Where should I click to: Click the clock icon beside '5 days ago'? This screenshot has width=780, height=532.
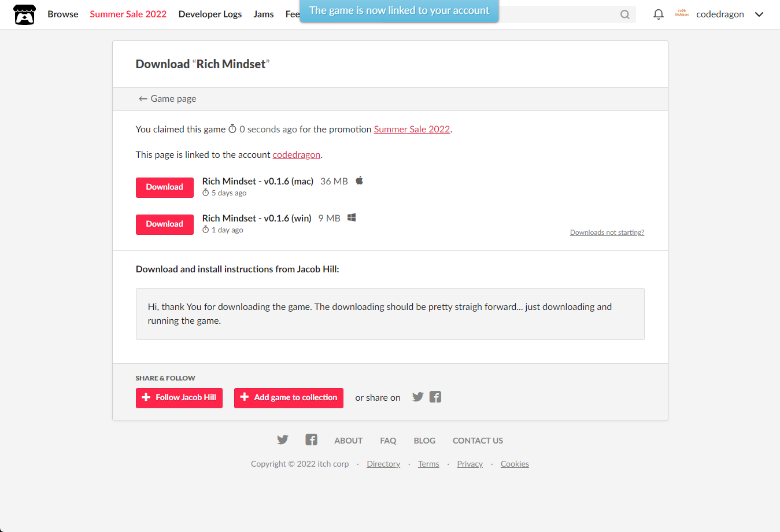click(205, 193)
